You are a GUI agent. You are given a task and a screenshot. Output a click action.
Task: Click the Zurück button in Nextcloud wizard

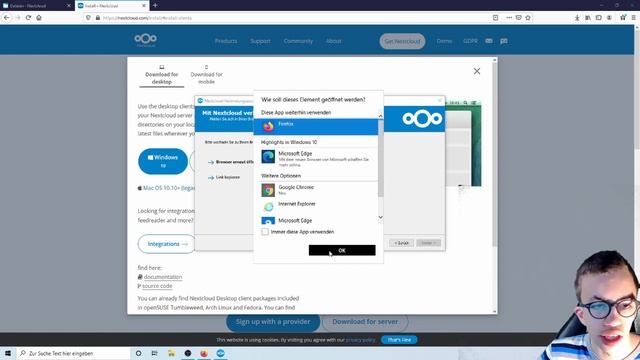(401, 243)
